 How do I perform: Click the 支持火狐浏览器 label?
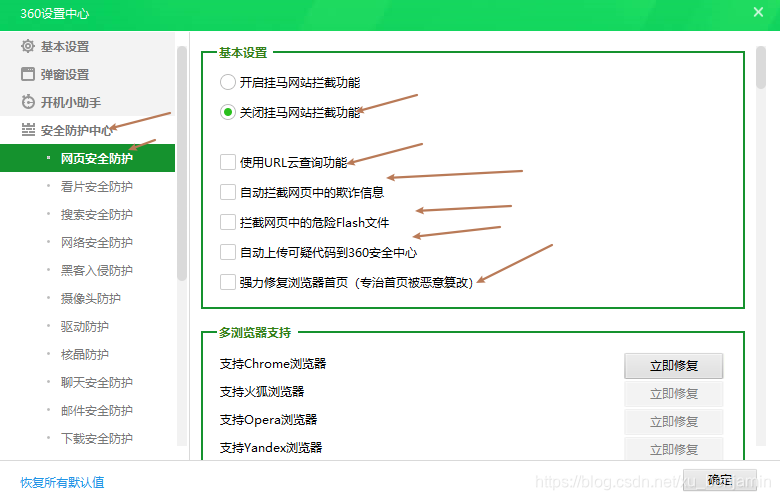click(x=262, y=392)
